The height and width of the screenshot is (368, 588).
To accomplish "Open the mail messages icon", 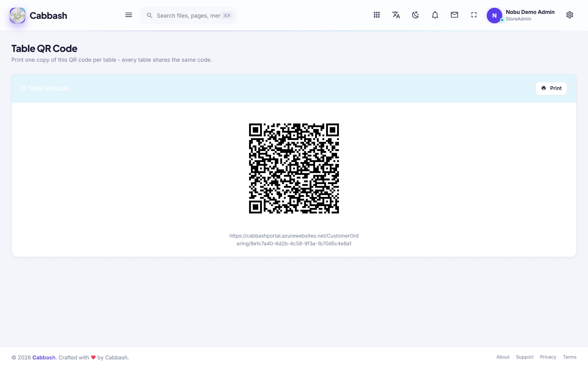I will [454, 15].
